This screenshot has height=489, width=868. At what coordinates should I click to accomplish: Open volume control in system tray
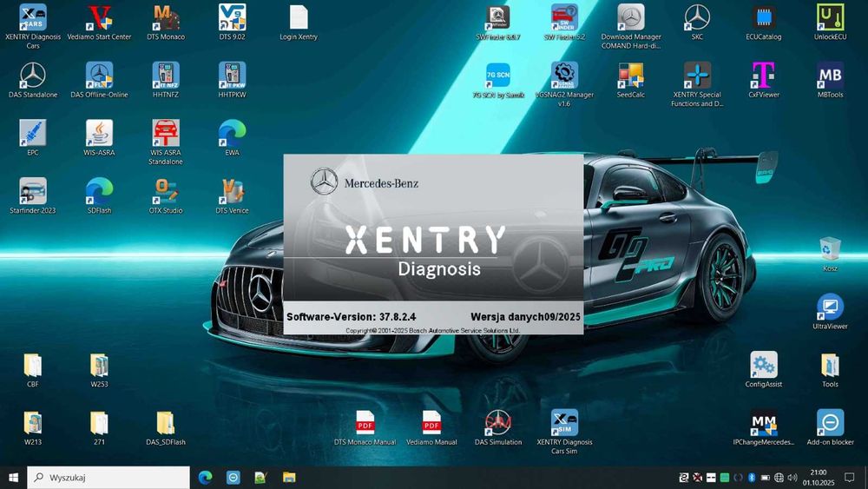(792, 478)
